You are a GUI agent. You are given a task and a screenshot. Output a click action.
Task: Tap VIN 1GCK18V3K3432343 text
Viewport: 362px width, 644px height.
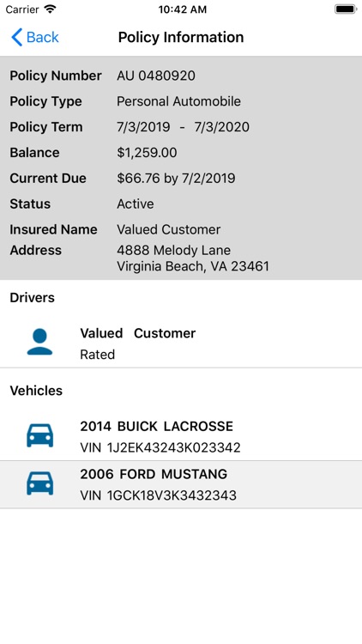point(158,495)
